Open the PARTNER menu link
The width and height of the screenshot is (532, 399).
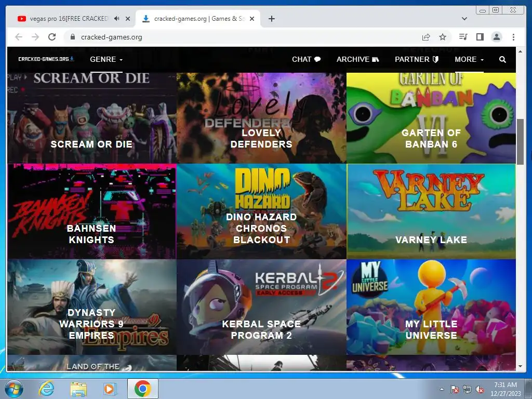coord(417,59)
